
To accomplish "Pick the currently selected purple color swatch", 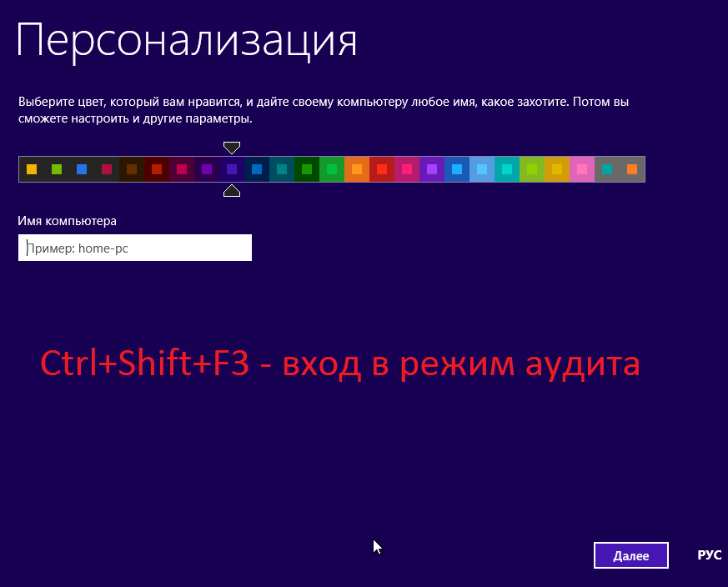I will 231,168.
